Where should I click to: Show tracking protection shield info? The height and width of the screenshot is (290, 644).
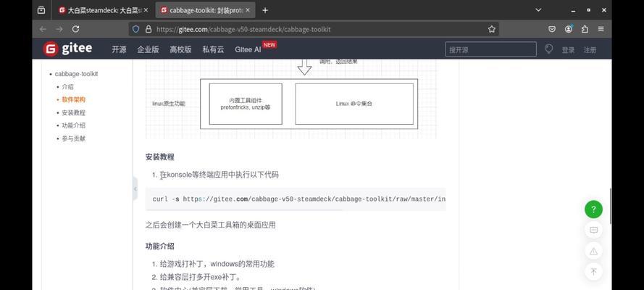pyautogui.click(x=136, y=29)
